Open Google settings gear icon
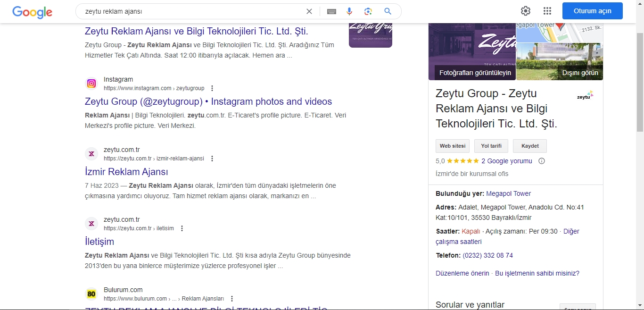 pos(526,11)
